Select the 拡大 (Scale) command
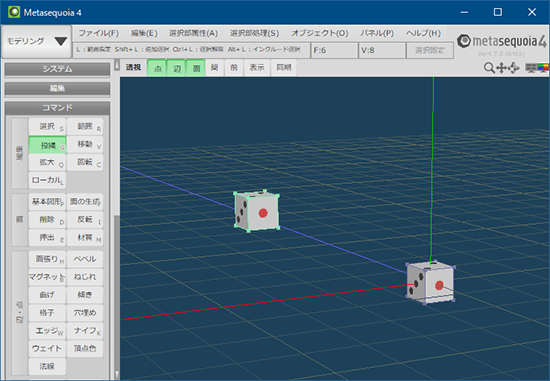The image size is (550, 381). tap(47, 162)
